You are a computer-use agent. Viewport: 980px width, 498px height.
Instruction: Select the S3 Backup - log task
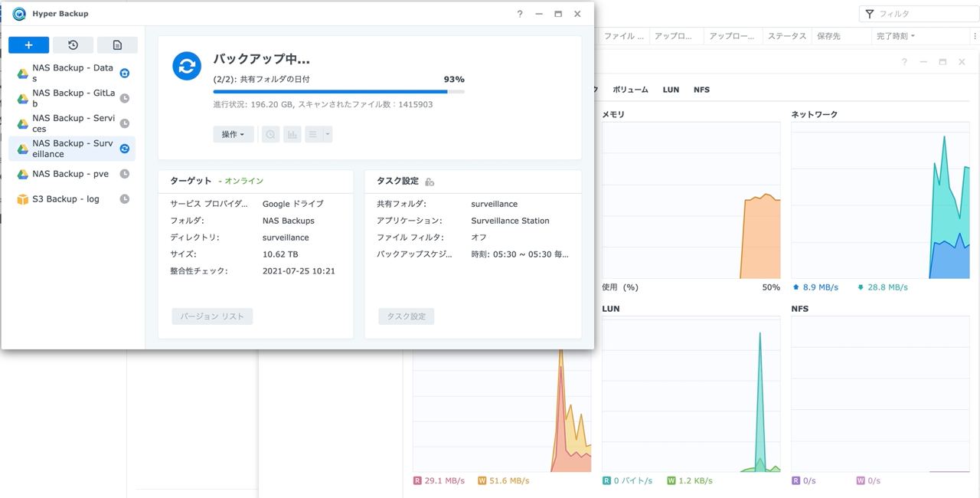tap(72, 199)
